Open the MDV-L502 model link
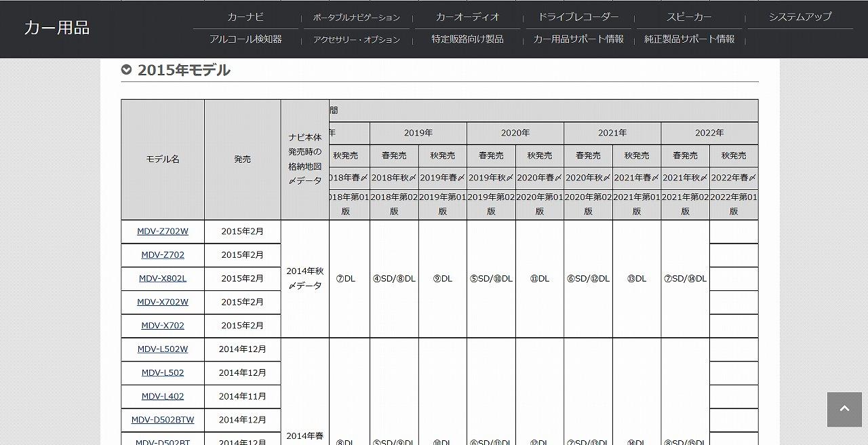868x445 pixels. tap(163, 372)
